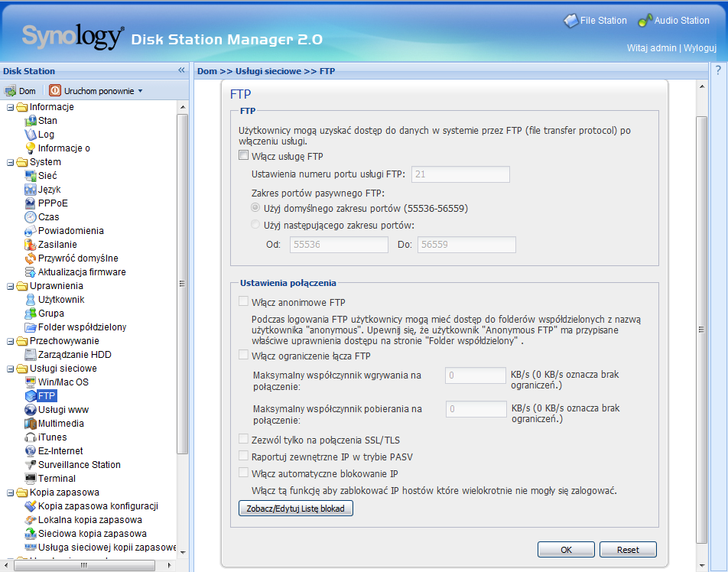Click the Win/Mac OS icon
Screen dimensions: 728x572
click(31, 382)
